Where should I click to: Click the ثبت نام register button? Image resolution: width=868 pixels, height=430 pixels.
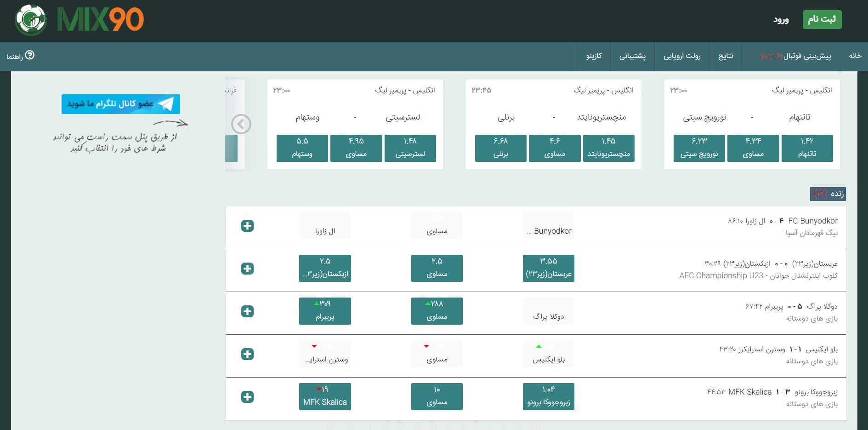(822, 19)
